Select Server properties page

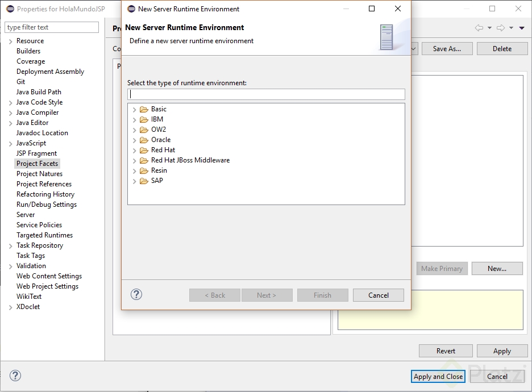(x=26, y=215)
